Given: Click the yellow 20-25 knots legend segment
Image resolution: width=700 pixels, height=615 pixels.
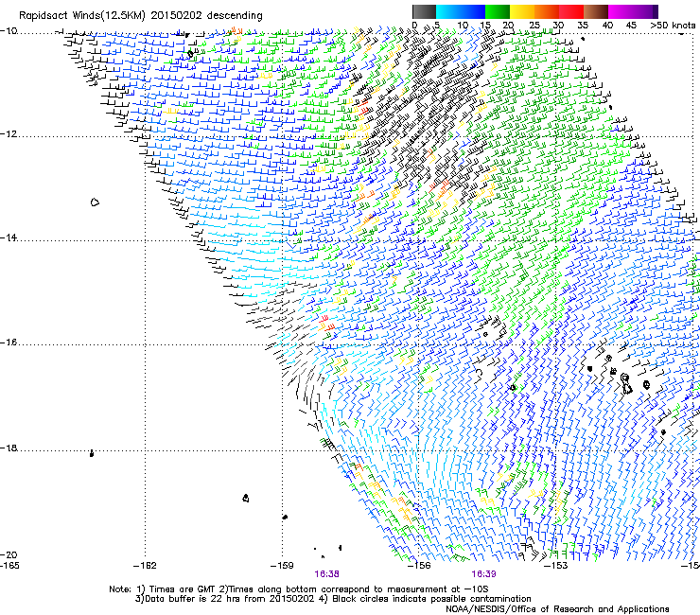Looking at the screenshot, I should point(522,11).
